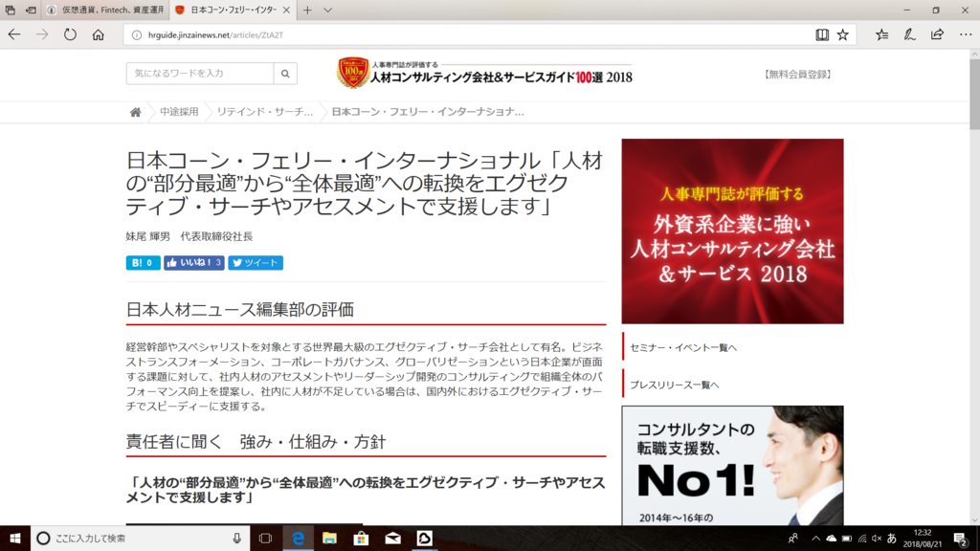Open プレスリリース一覧へ link

(x=674, y=385)
